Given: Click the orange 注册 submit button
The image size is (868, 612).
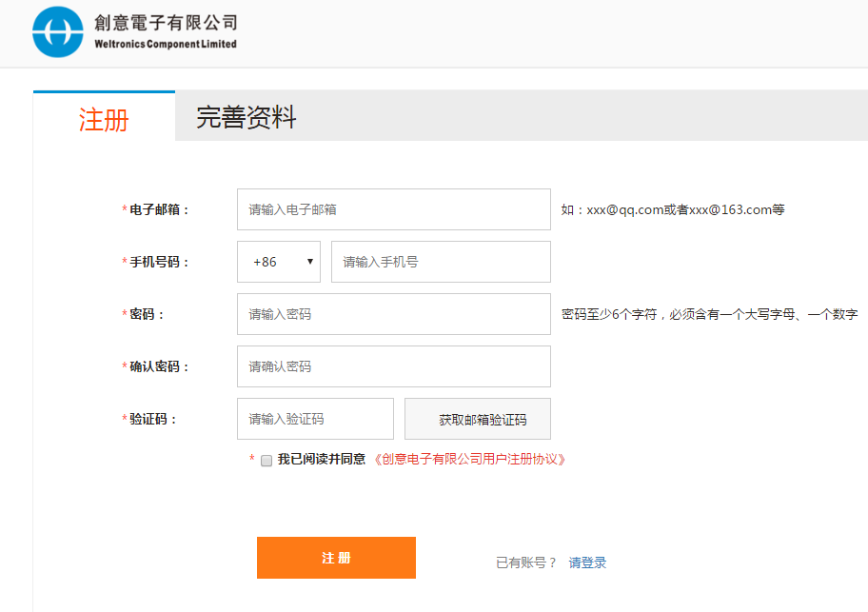Looking at the screenshot, I should (336, 558).
